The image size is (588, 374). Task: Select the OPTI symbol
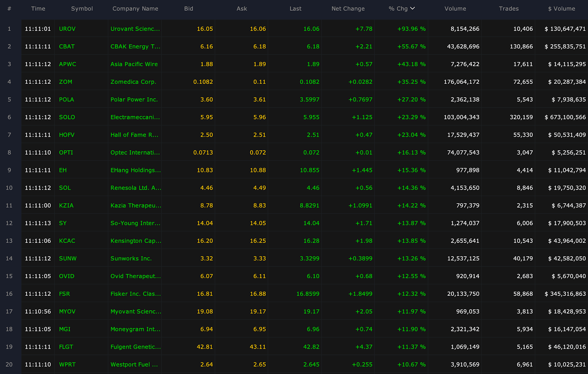coord(66,152)
